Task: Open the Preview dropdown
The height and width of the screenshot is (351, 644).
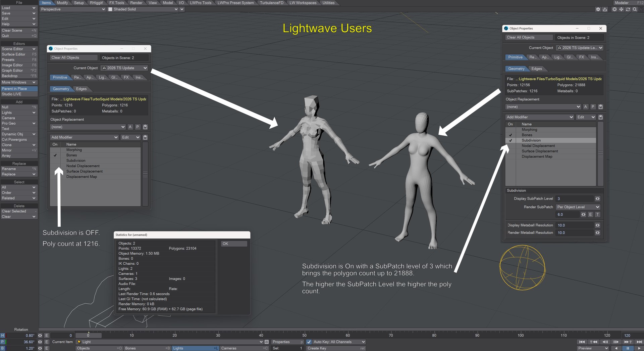Action: tap(593, 348)
